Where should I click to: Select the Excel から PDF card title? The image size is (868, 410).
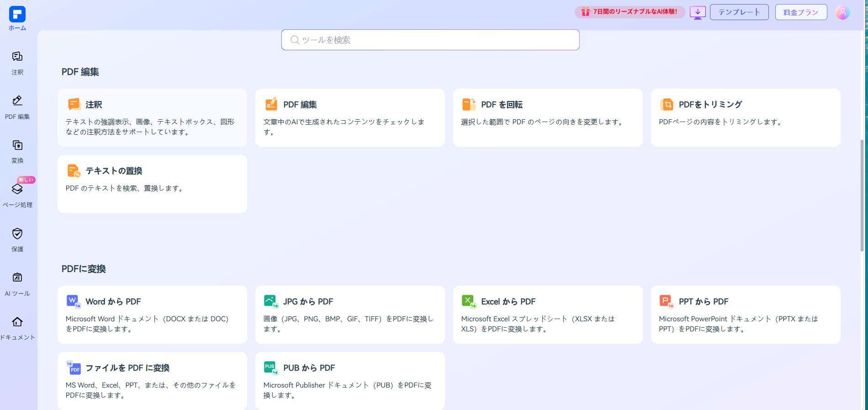[508, 302]
